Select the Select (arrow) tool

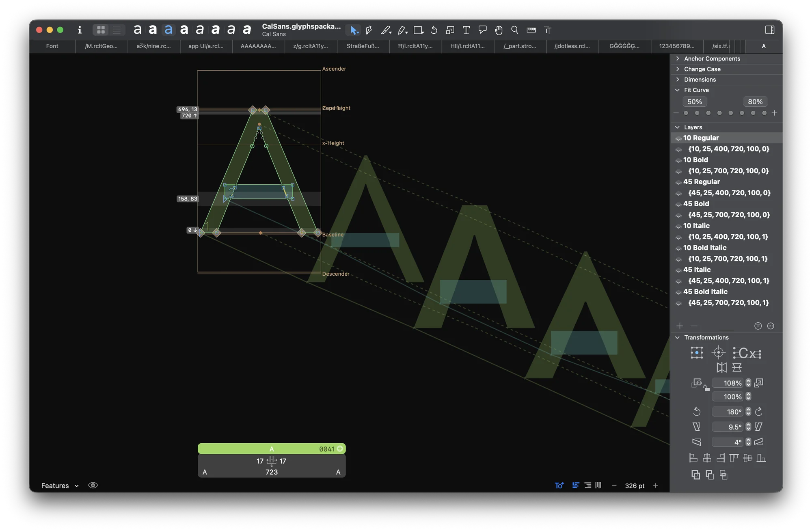(x=354, y=30)
